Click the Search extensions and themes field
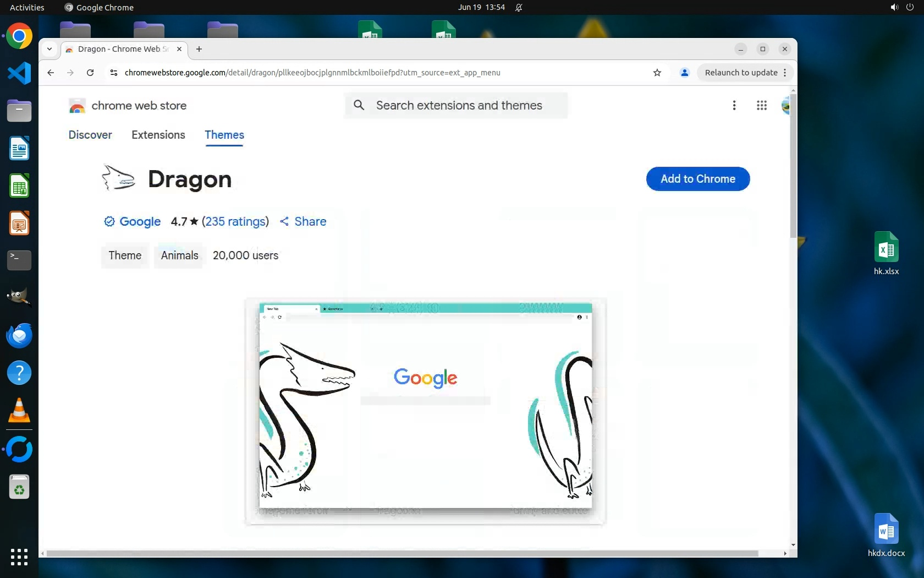This screenshot has width=924, height=578. [x=459, y=105]
